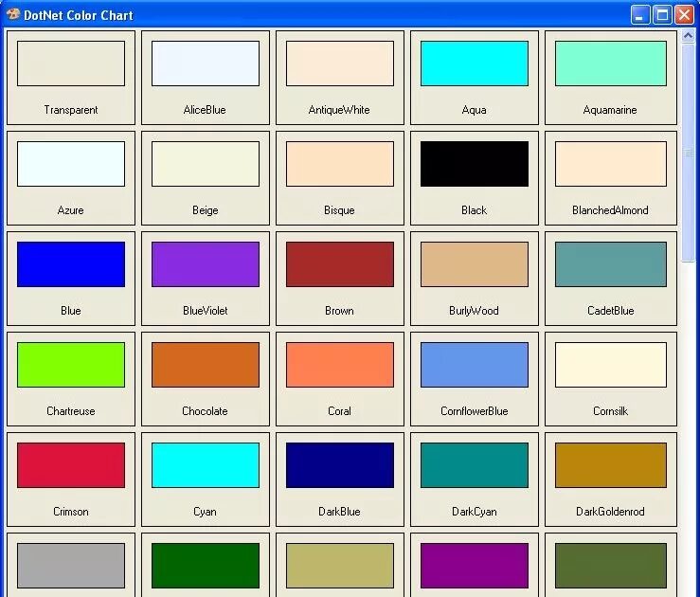The width and height of the screenshot is (700, 597).
Task: Click the CadetBlue label text
Action: pyautogui.click(x=611, y=311)
